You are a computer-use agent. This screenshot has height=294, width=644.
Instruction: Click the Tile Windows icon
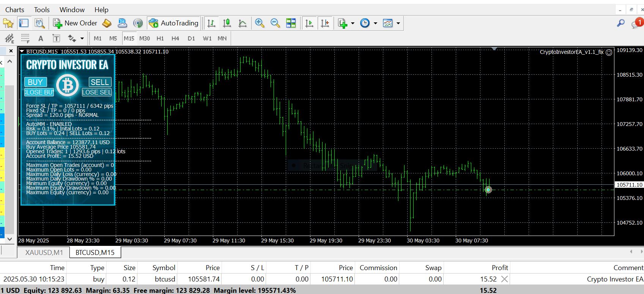point(291,23)
